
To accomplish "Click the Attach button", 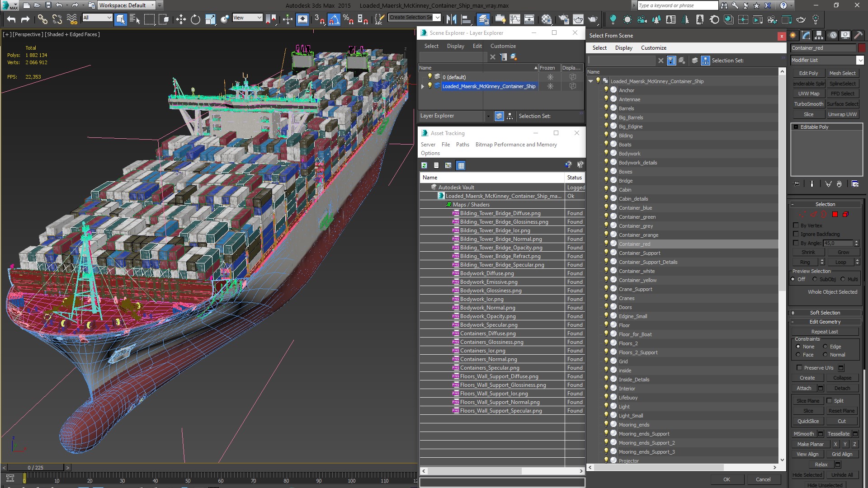I will coord(803,388).
